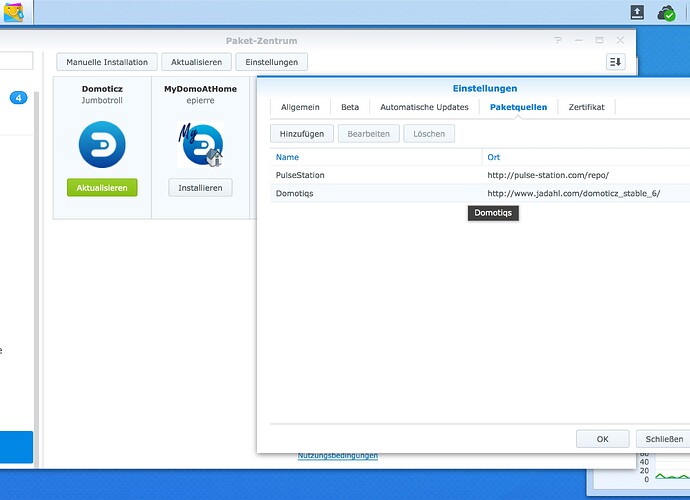Click the MyDomoAtHome package icon
Viewport: 690px width, 500px height.
coord(200,145)
